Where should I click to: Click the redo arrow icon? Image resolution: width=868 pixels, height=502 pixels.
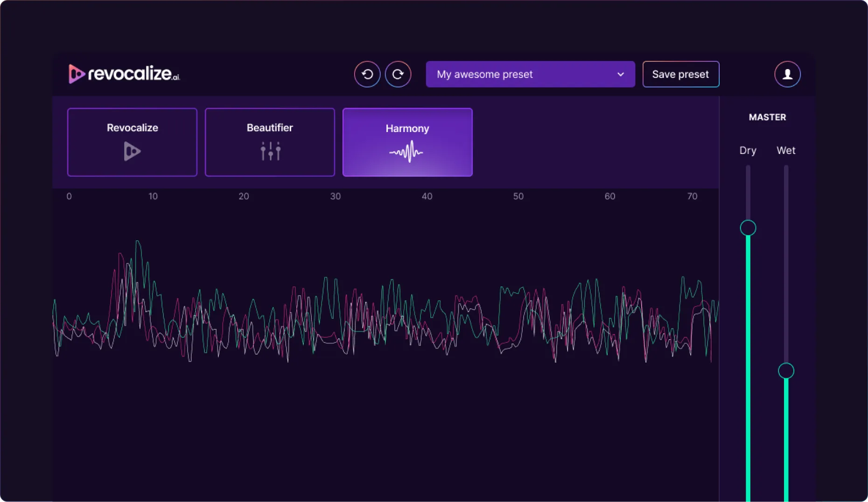click(398, 74)
